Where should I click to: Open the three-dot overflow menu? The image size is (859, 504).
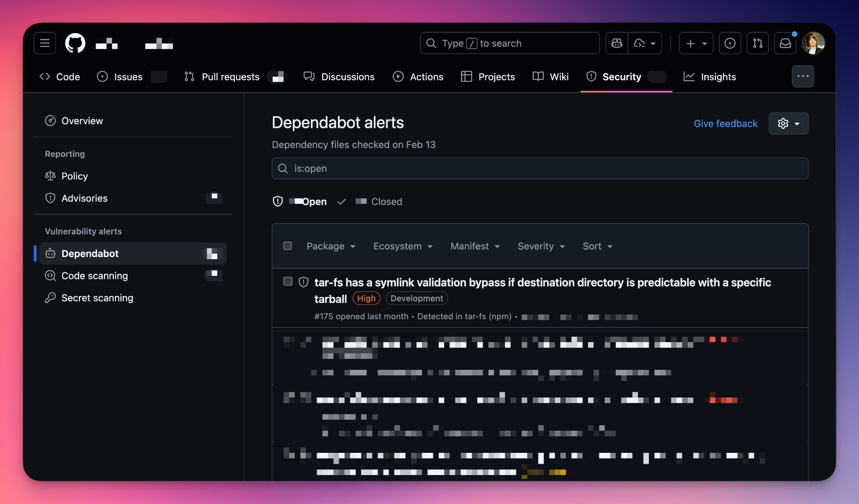[803, 76]
